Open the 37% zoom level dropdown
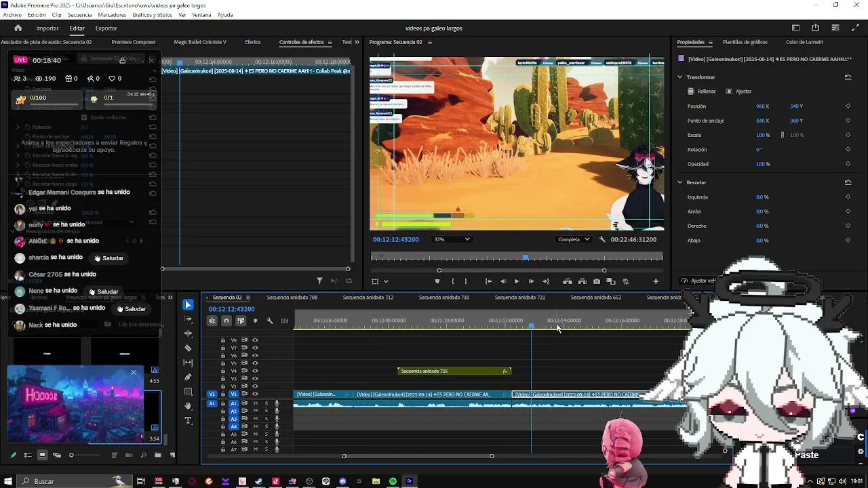Viewport: 868px width, 488px height. (452, 239)
